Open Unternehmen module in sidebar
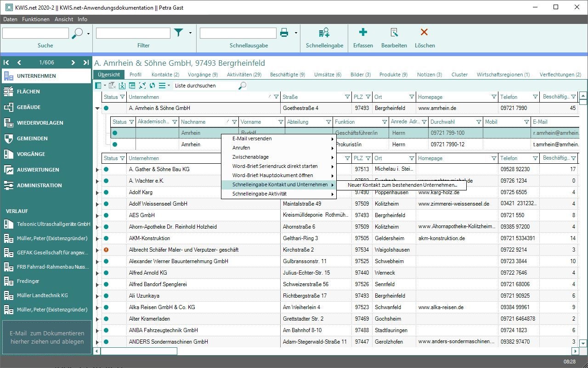 46,76
